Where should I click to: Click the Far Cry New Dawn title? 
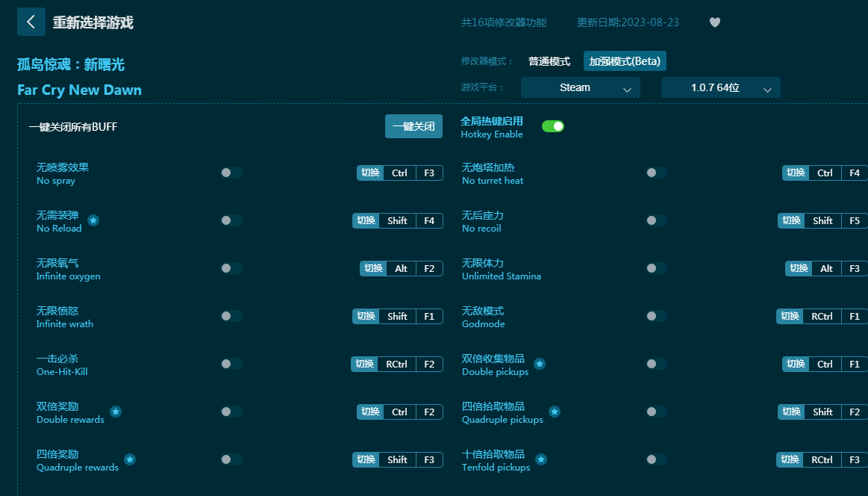pyautogui.click(x=79, y=90)
